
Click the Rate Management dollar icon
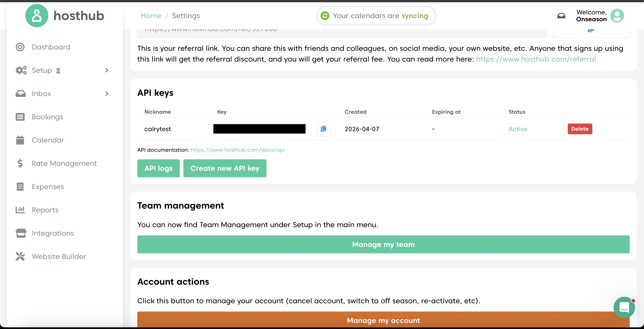(x=20, y=163)
